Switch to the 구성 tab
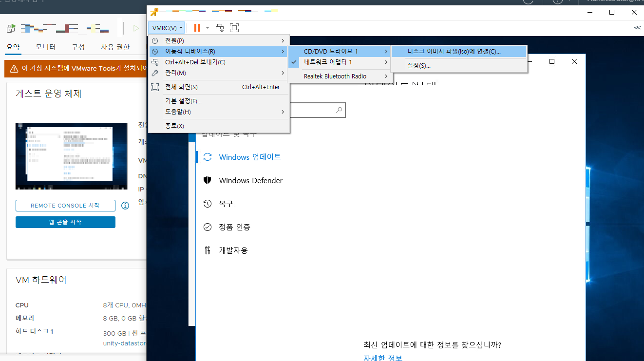The width and height of the screenshot is (644, 361). point(78,47)
